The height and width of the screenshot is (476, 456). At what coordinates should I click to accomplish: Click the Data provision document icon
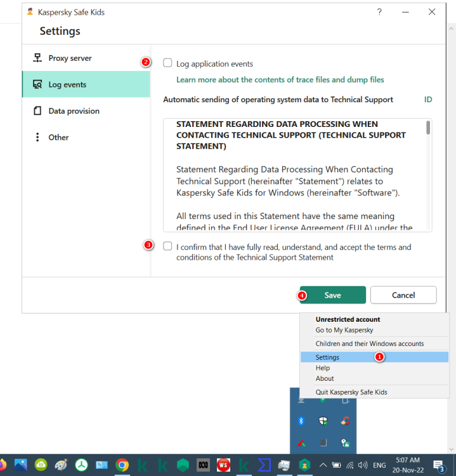(37, 111)
